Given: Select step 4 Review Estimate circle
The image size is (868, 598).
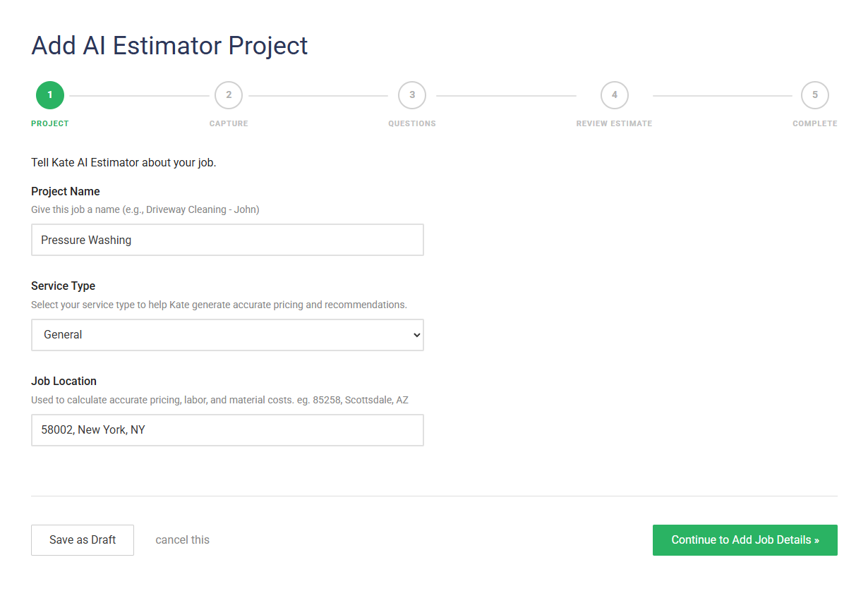Looking at the screenshot, I should point(614,94).
